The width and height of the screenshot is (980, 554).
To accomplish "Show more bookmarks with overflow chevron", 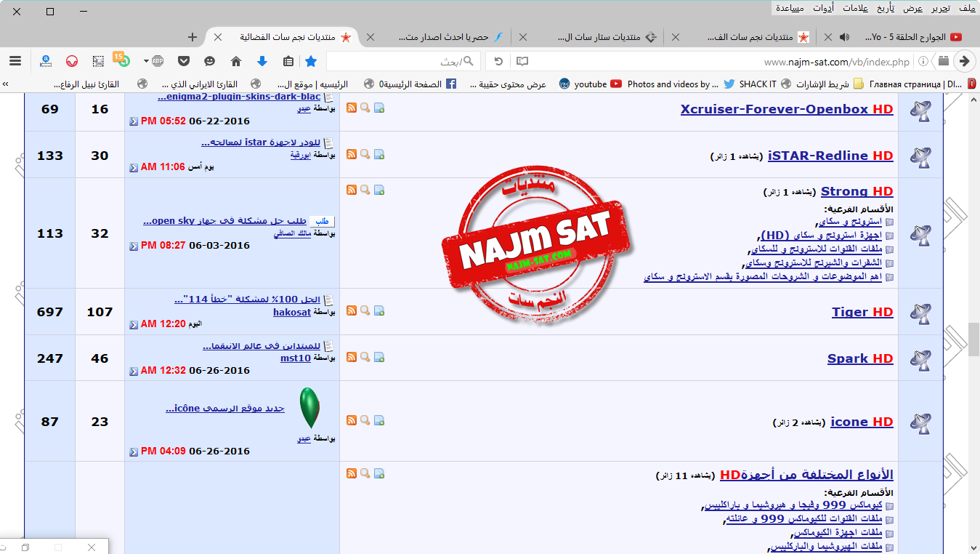I will [x=6, y=84].
